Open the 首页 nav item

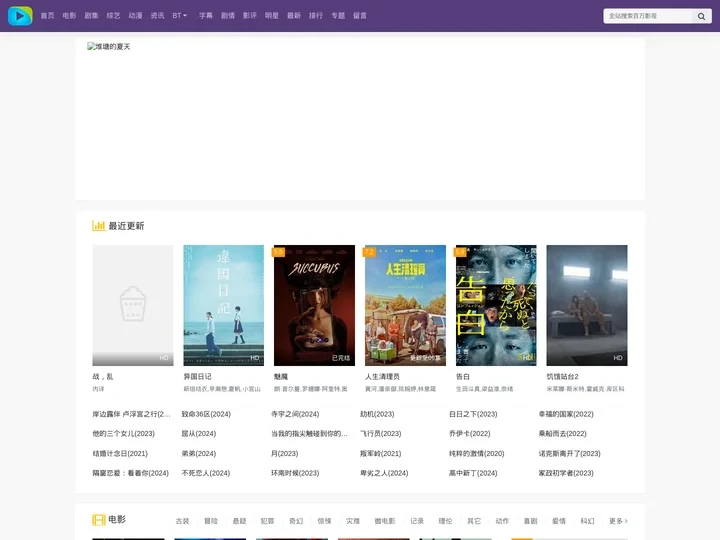tap(47, 16)
